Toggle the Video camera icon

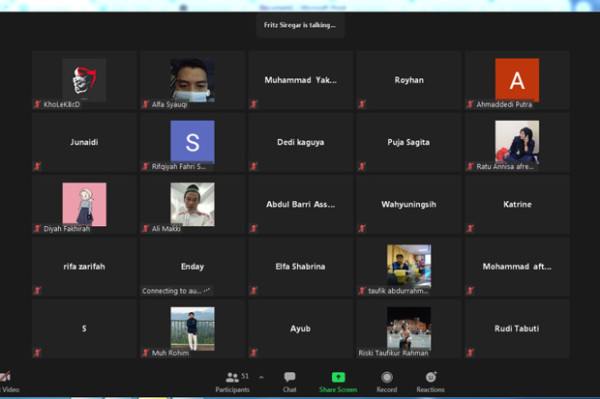click(5, 377)
